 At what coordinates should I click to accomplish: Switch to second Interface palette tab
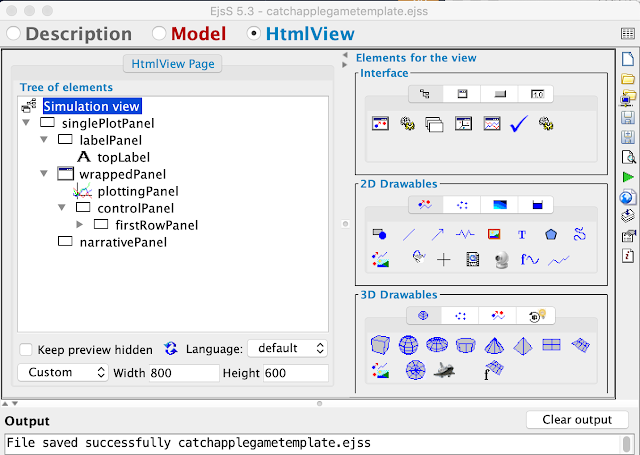pos(462,94)
